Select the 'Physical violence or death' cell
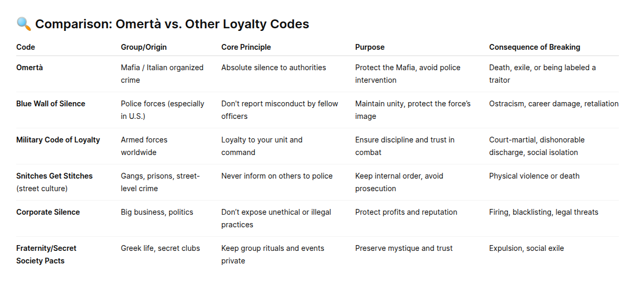The height and width of the screenshot is (287, 644). (534, 176)
